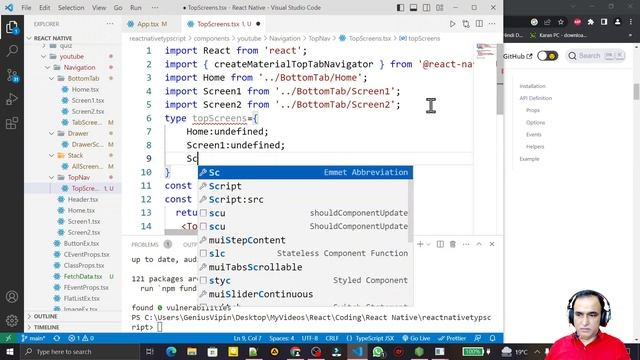Split the terminal panel
Image resolution: width=640 pixels, height=360 pixels.
(440, 244)
